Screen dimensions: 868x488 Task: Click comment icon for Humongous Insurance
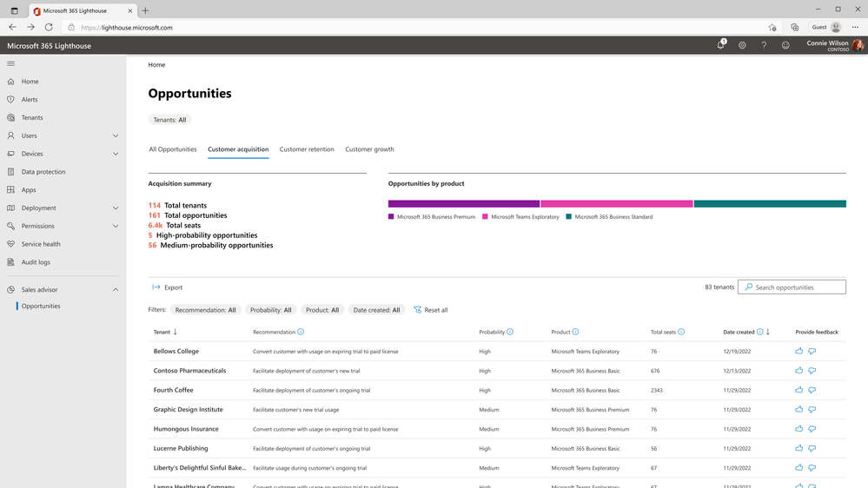click(812, 429)
